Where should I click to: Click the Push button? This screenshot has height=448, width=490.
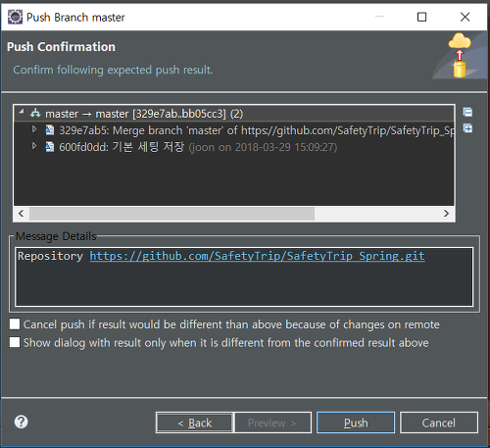pos(356,423)
